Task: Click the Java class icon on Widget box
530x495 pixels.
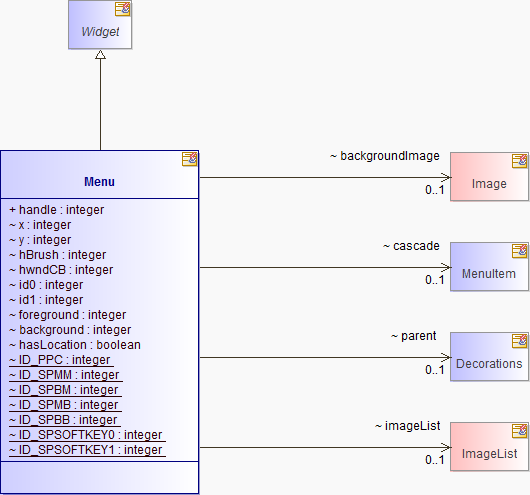Action: coord(122,9)
